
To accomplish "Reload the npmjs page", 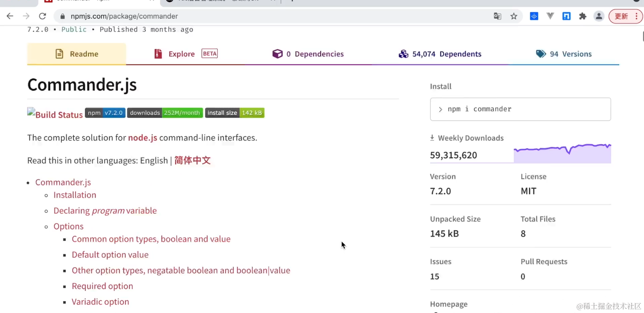I will [x=42, y=16].
